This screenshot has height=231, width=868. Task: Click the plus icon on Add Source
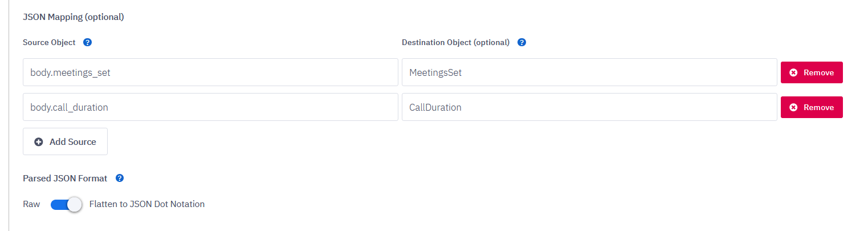pos(39,141)
